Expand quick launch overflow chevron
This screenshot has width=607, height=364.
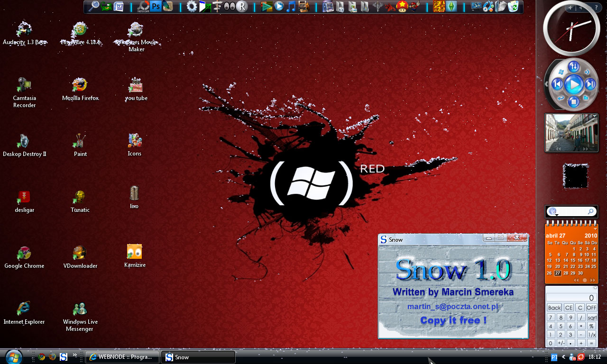74,355
